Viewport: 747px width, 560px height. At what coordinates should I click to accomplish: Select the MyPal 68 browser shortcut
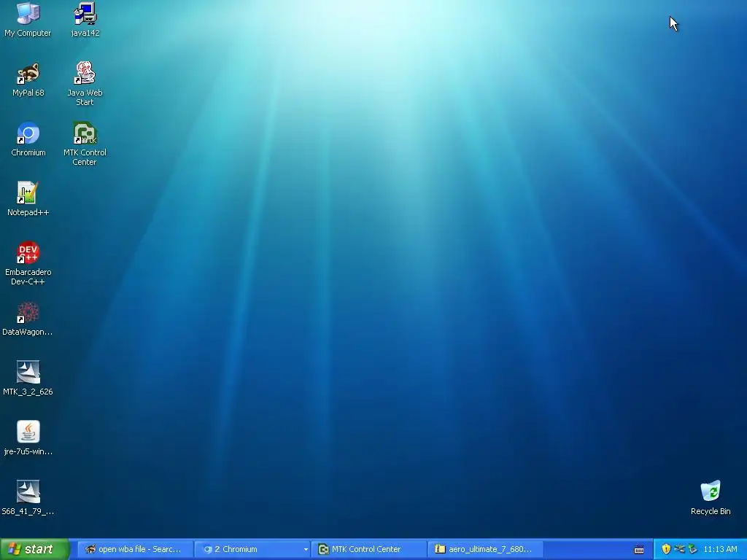pyautogui.click(x=28, y=79)
